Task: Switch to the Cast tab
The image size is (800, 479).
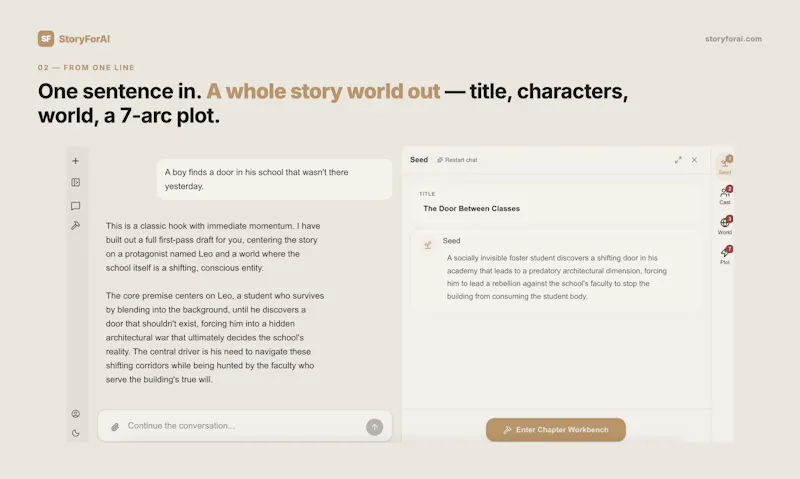Action: [725, 195]
